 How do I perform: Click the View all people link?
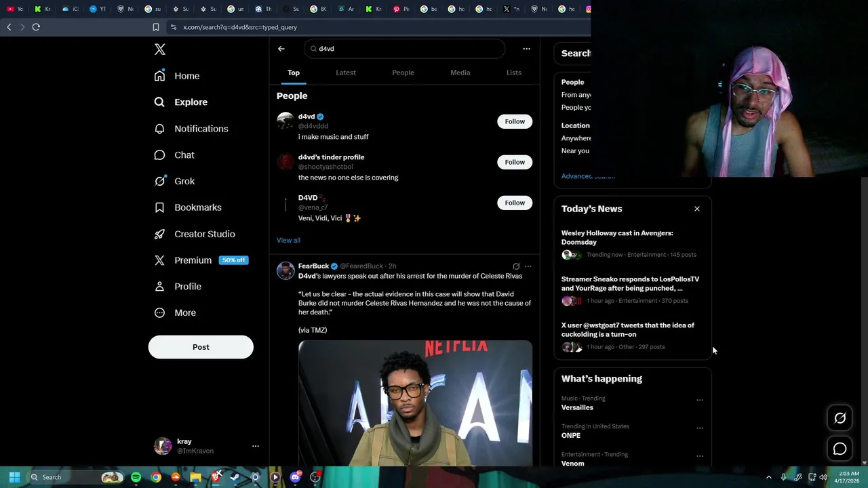click(288, 240)
